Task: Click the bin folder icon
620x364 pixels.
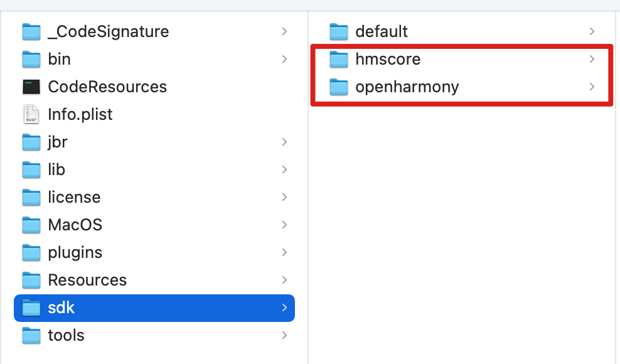Action: pyautogui.click(x=31, y=59)
